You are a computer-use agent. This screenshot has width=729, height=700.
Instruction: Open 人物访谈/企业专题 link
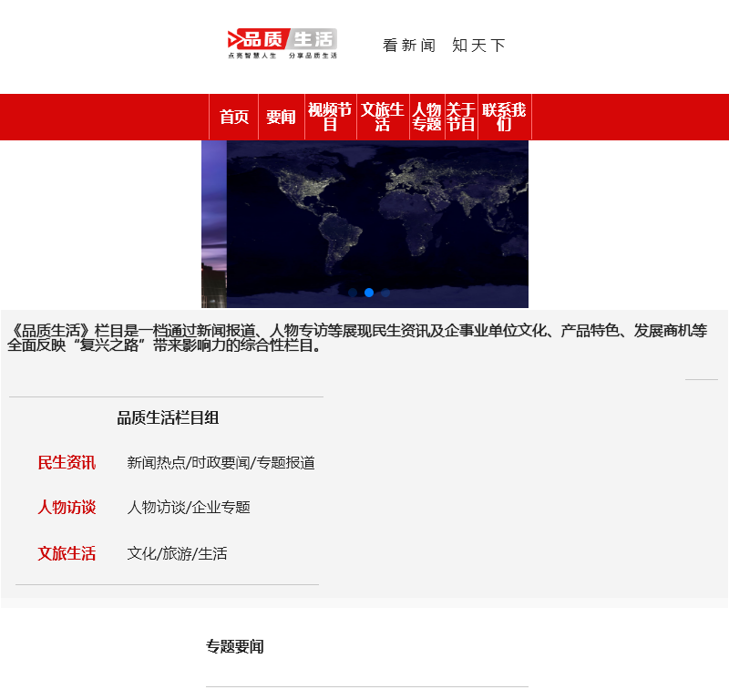pyautogui.click(x=190, y=508)
